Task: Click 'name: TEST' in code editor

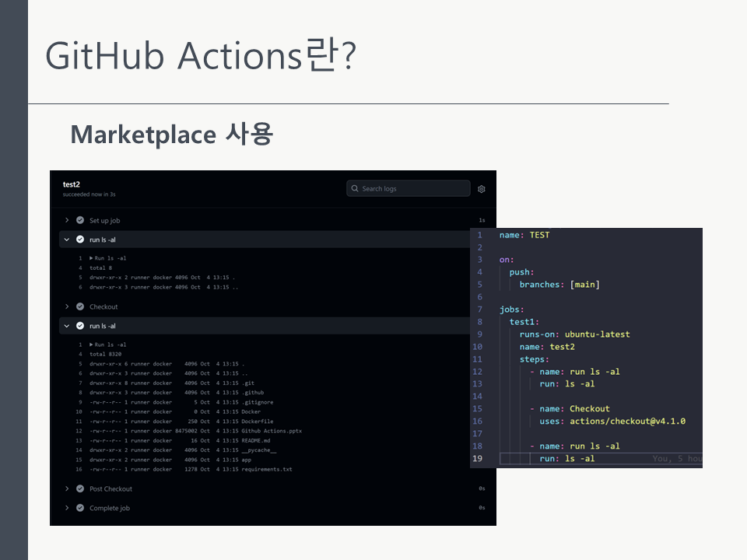Action: click(524, 235)
